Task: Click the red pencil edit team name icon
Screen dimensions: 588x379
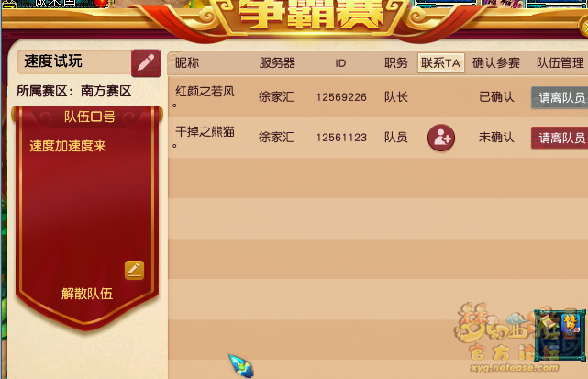Action: pyautogui.click(x=146, y=63)
